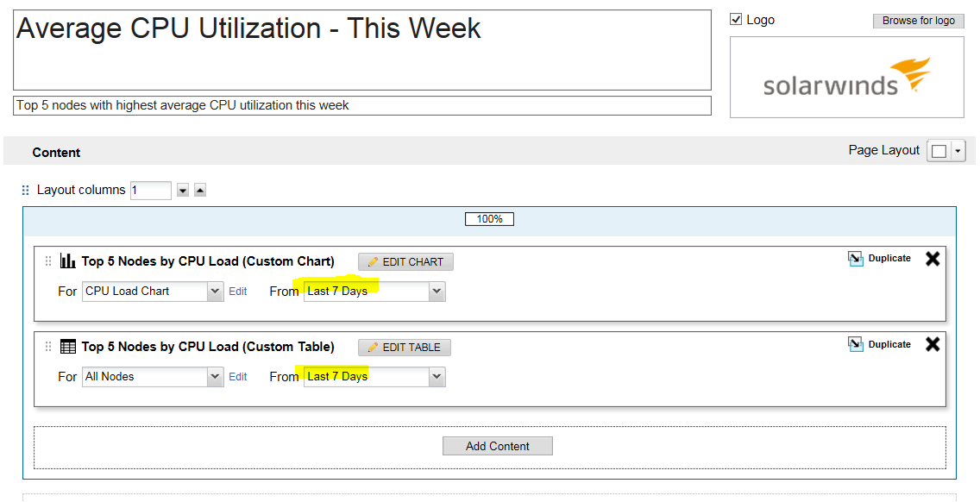The image size is (980, 502).
Task: Click the EDIT TABLE button
Action: coord(405,348)
